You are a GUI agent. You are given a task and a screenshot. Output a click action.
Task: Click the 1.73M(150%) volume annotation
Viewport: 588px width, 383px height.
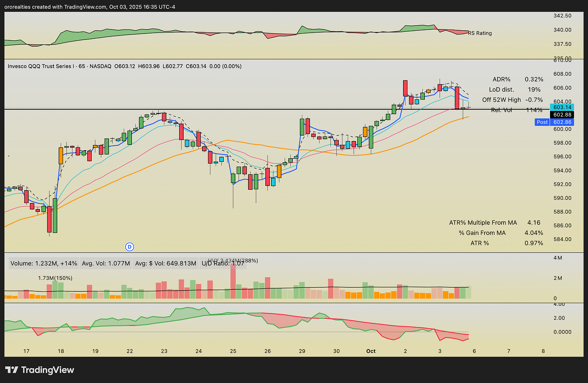[x=55, y=278]
